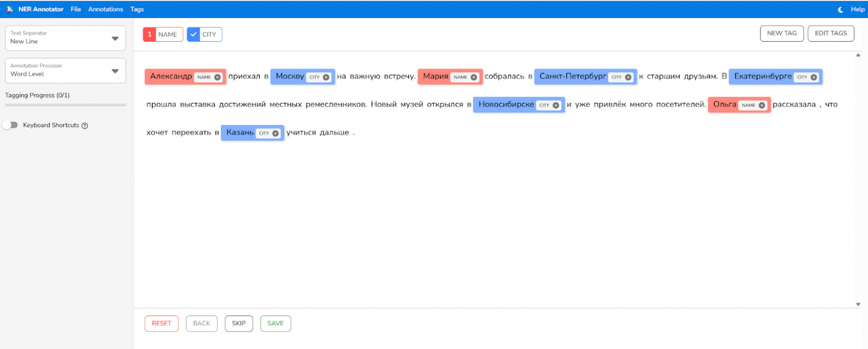Click the Tagging Progress bar
868x349 pixels.
coord(65,106)
